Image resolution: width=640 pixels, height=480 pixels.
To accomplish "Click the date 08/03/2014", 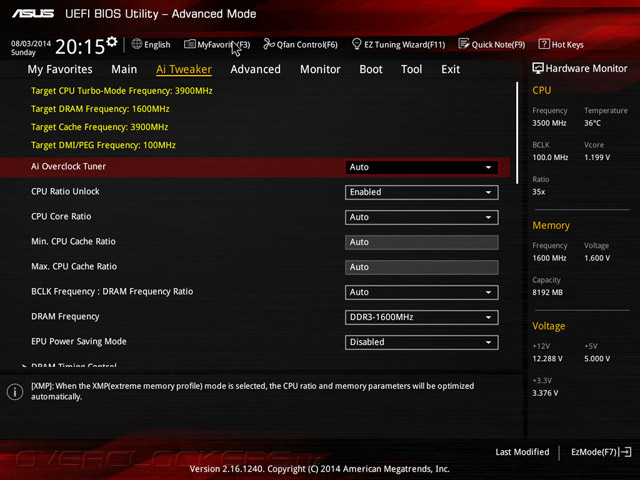I will 31,43.
